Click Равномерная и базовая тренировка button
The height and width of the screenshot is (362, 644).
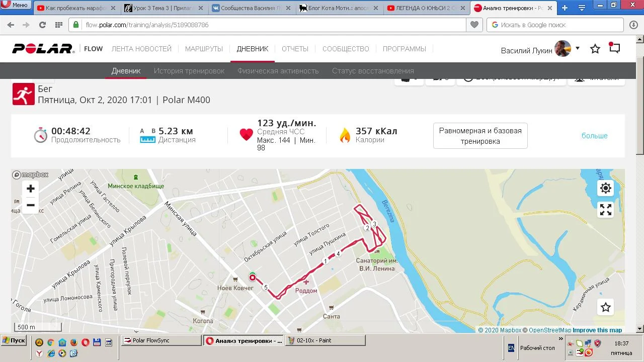tap(480, 136)
